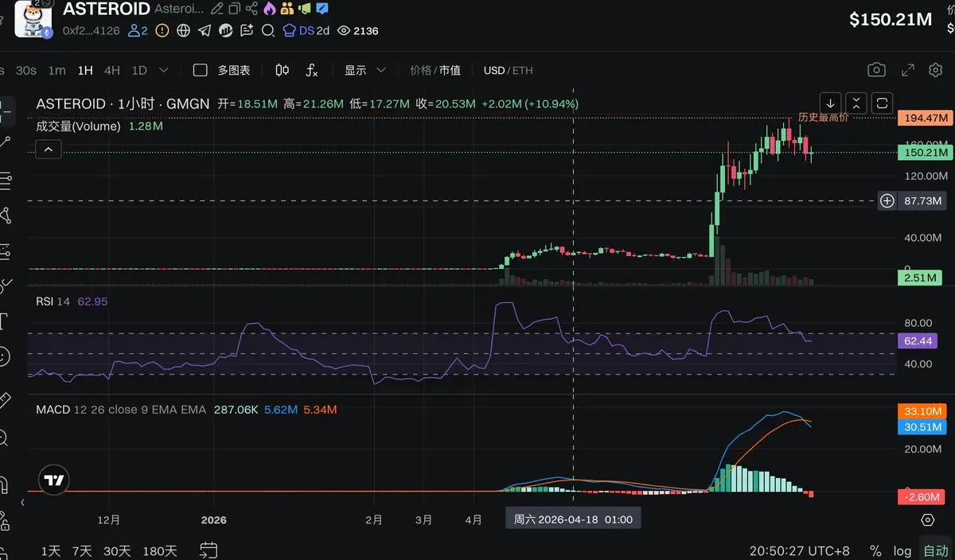Select the 1D timeframe
Image resolution: width=955 pixels, height=560 pixels.
click(139, 70)
